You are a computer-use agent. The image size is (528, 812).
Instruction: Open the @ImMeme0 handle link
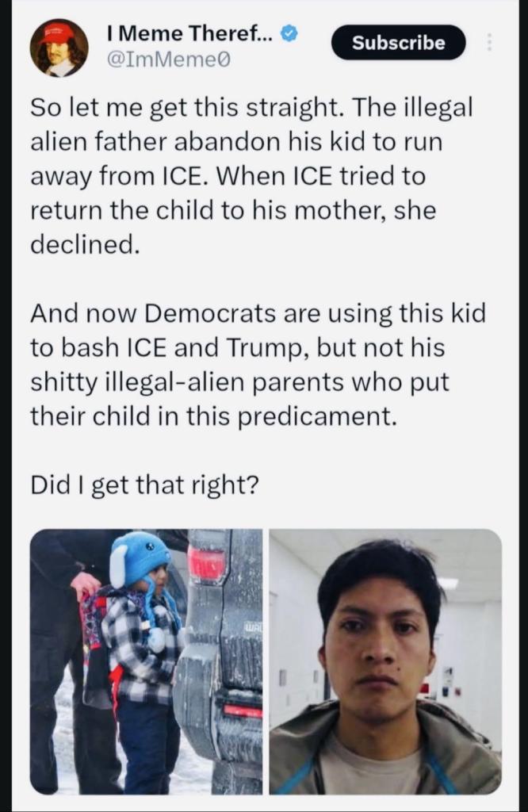168,60
